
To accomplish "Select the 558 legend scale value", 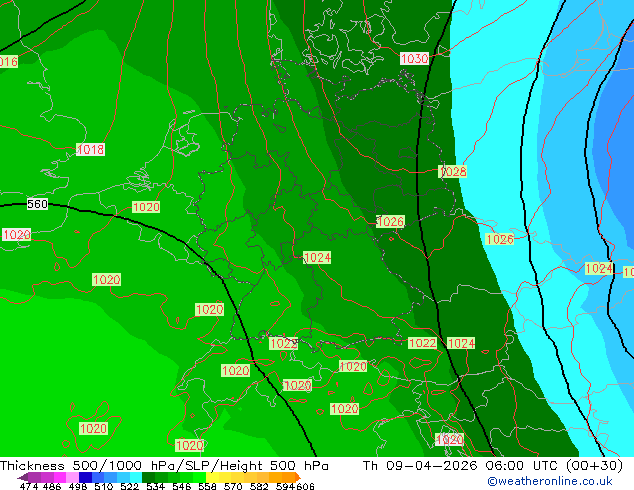I will click(205, 486).
